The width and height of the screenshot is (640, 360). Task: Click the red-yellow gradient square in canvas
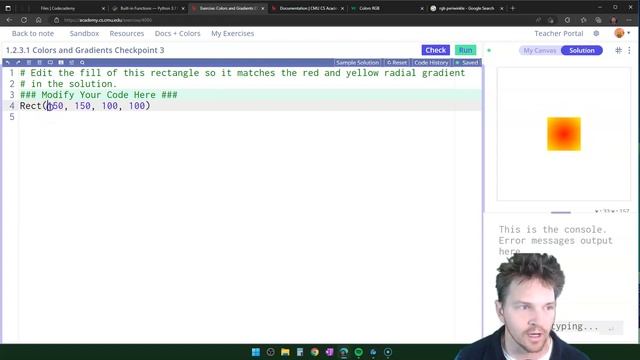click(564, 134)
